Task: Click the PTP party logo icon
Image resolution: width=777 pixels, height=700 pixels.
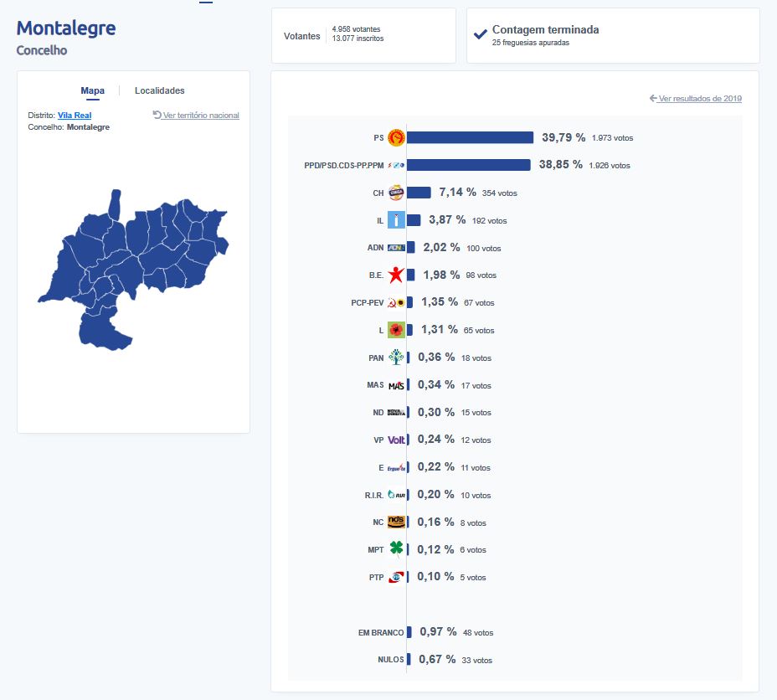Action: click(396, 577)
